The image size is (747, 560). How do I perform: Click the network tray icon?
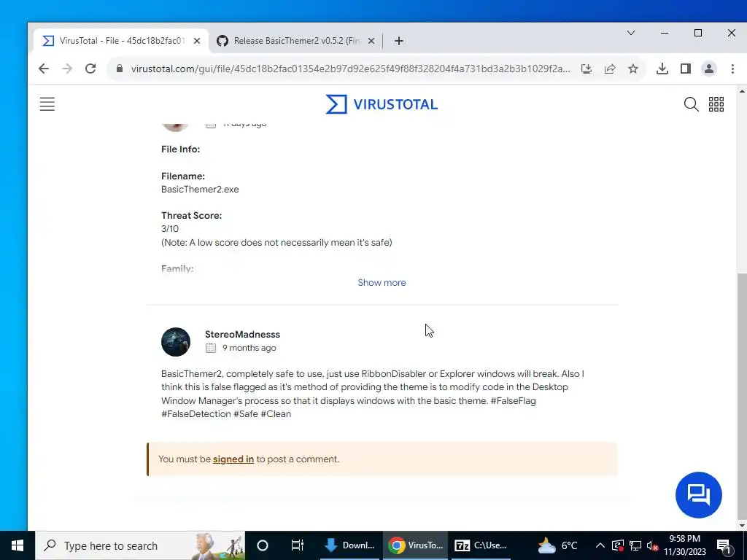pyautogui.click(x=635, y=545)
